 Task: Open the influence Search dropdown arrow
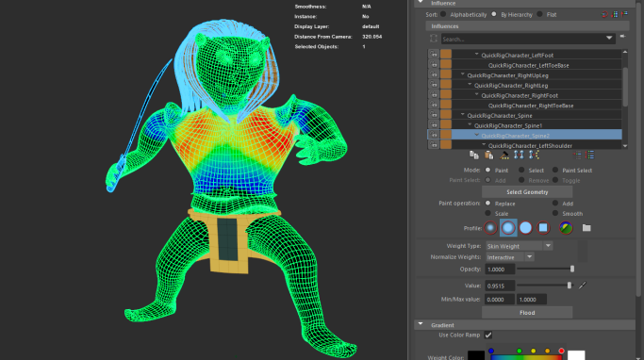609,39
